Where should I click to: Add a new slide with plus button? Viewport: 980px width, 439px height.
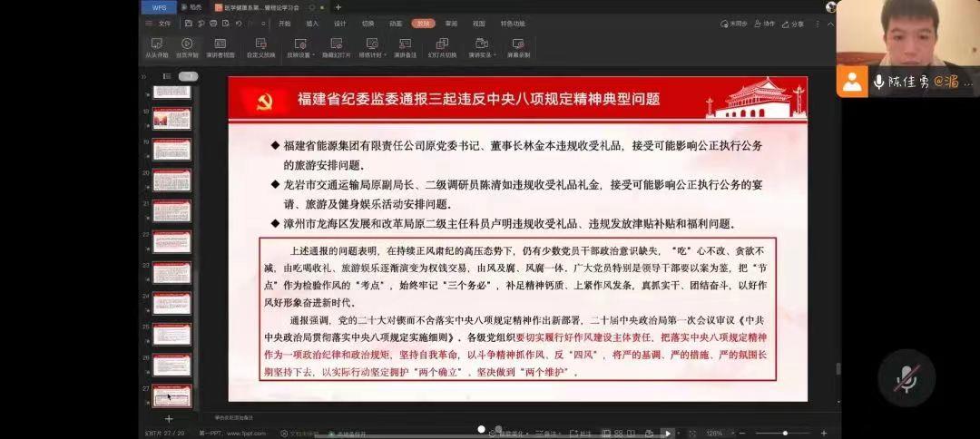[x=168, y=418]
